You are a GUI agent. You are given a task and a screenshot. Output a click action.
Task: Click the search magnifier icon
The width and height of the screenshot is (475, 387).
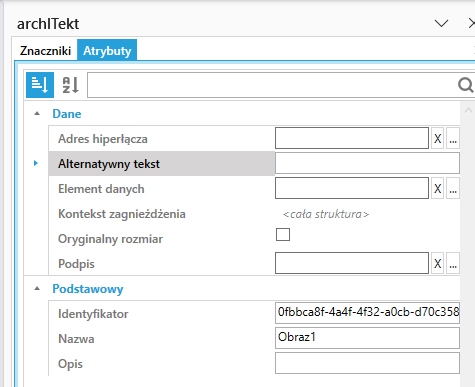pyautogui.click(x=465, y=85)
